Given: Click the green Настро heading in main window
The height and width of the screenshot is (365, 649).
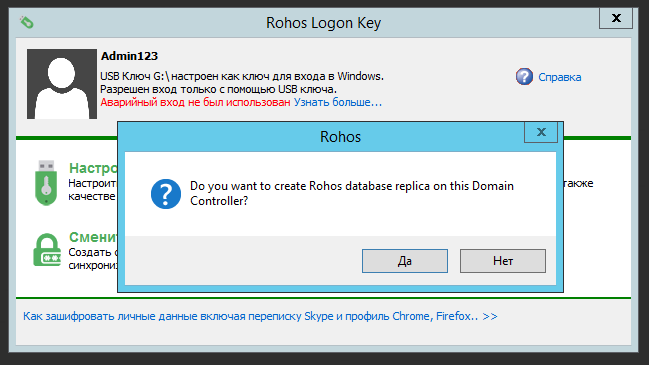Looking at the screenshot, I should (93, 168).
